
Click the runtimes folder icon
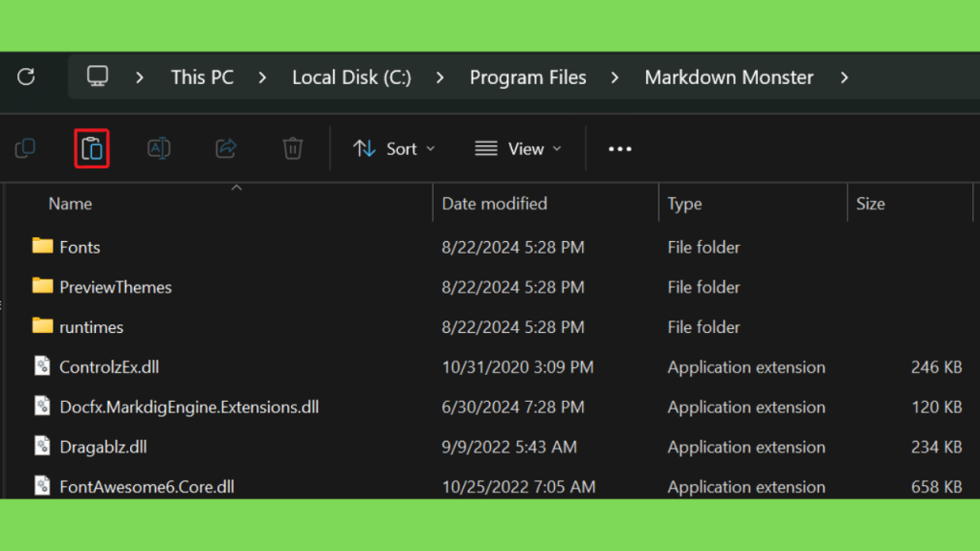42,325
